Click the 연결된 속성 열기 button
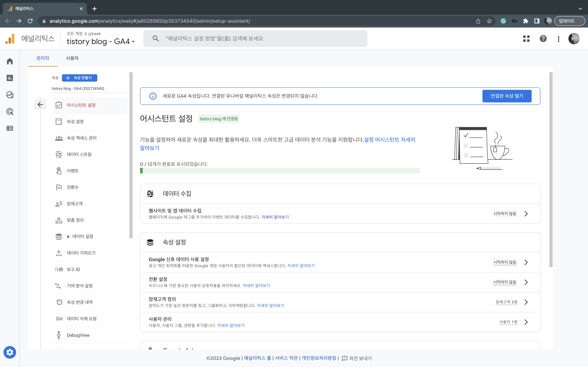Image resolution: width=588 pixels, height=367 pixels. click(x=507, y=96)
